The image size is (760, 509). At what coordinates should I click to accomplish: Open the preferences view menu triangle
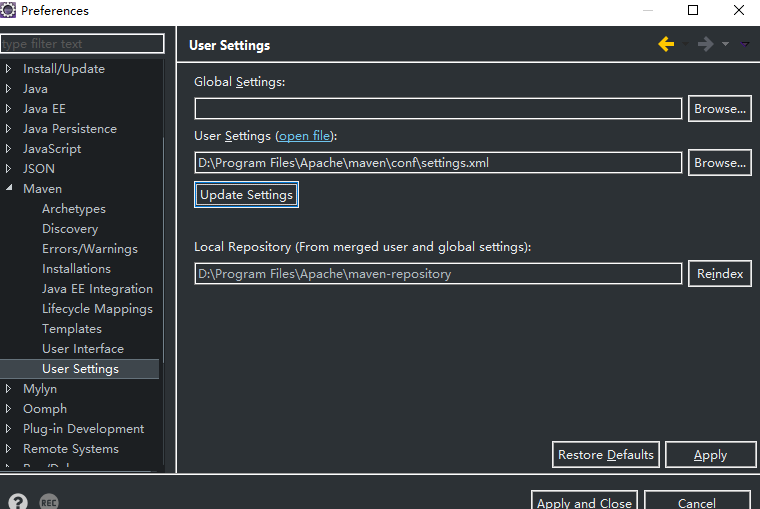point(745,44)
